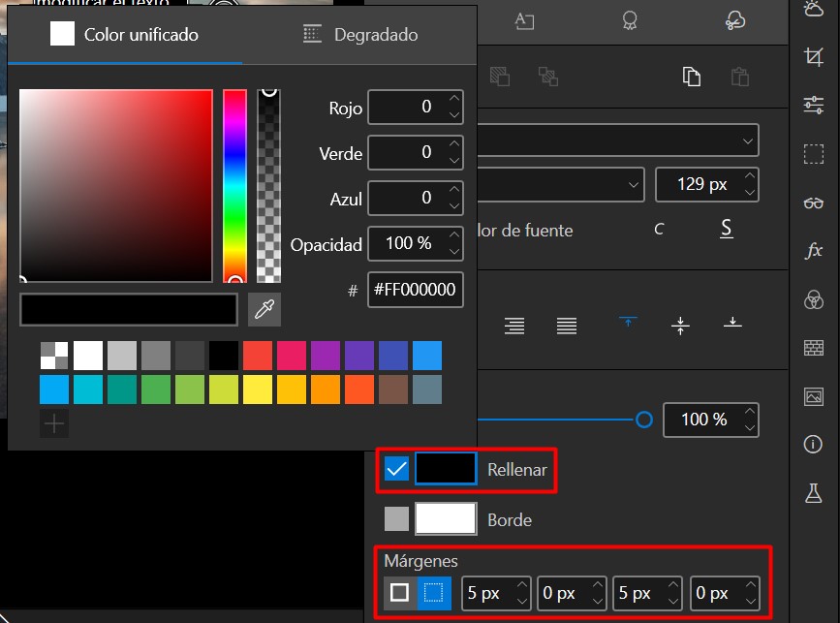The height and width of the screenshot is (623, 840).
Task: Switch to the Color unificado tab
Action: pos(124,34)
